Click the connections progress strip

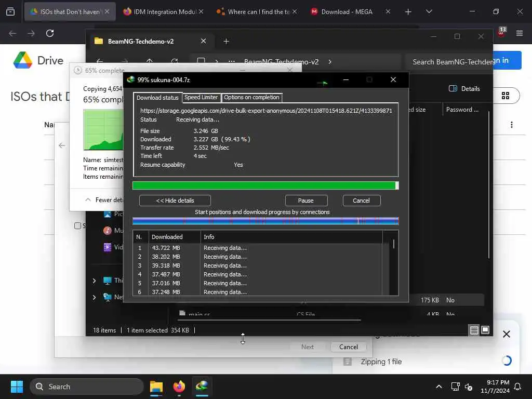[x=265, y=221]
